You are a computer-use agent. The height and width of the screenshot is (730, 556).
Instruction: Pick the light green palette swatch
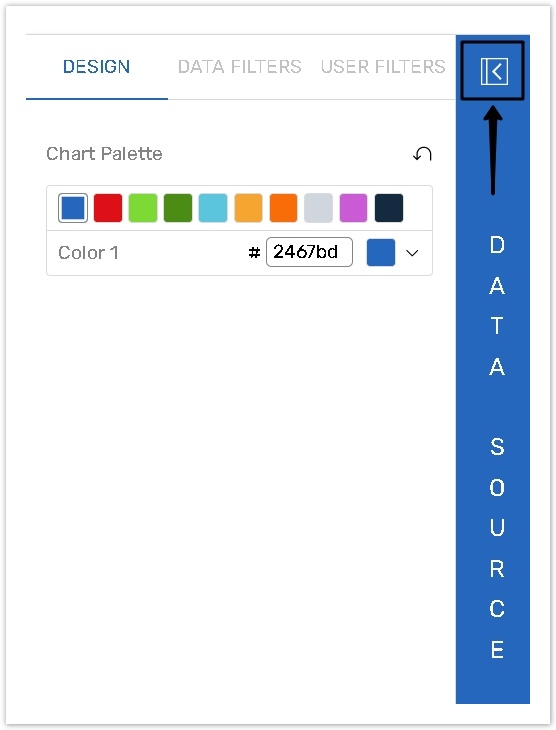pyautogui.click(x=143, y=208)
